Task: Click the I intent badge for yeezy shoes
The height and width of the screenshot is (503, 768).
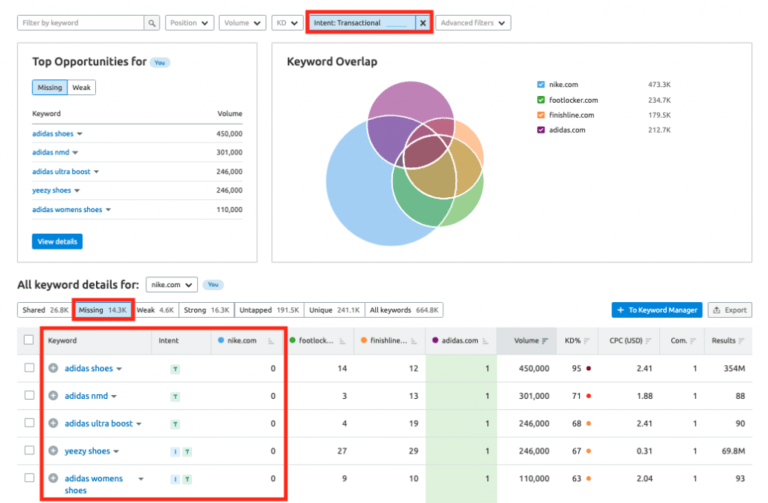Action: pyautogui.click(x=175, y=452)
